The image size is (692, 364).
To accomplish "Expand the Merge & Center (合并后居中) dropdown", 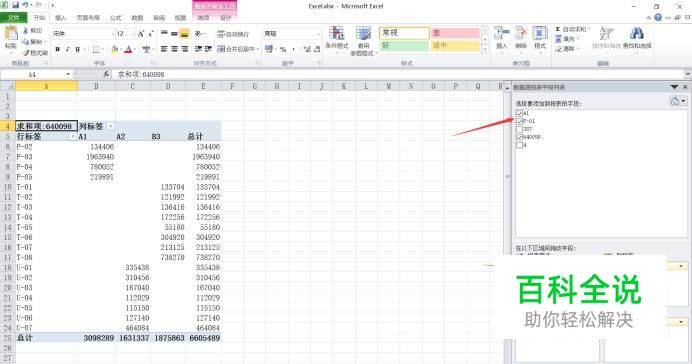I will coord(259,49).
